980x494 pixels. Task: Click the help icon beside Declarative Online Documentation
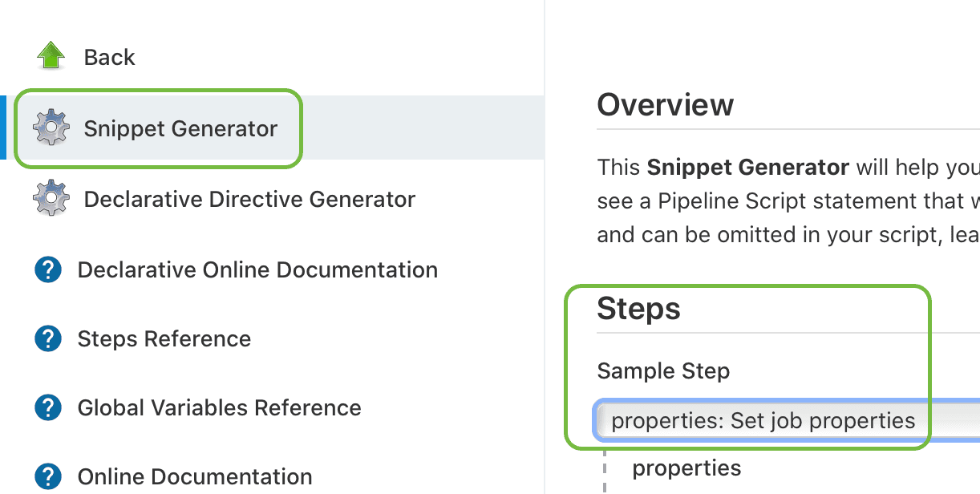(48, 269)
